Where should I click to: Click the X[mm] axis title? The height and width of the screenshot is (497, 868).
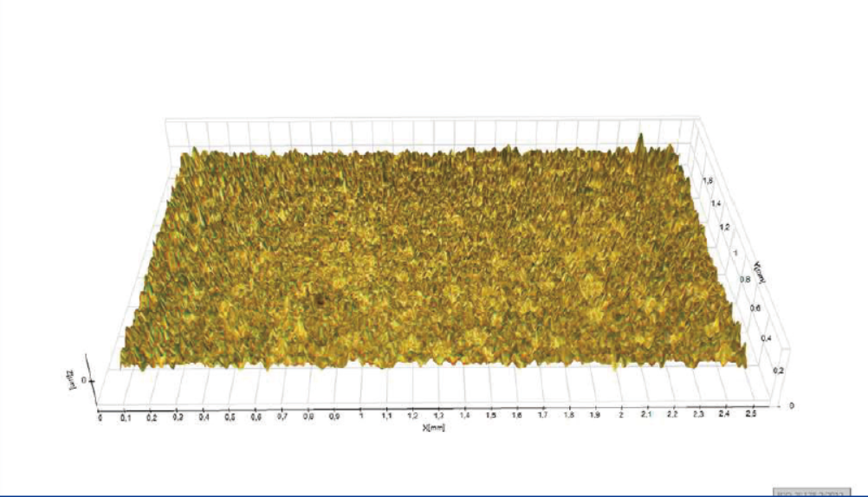(432, 428)
